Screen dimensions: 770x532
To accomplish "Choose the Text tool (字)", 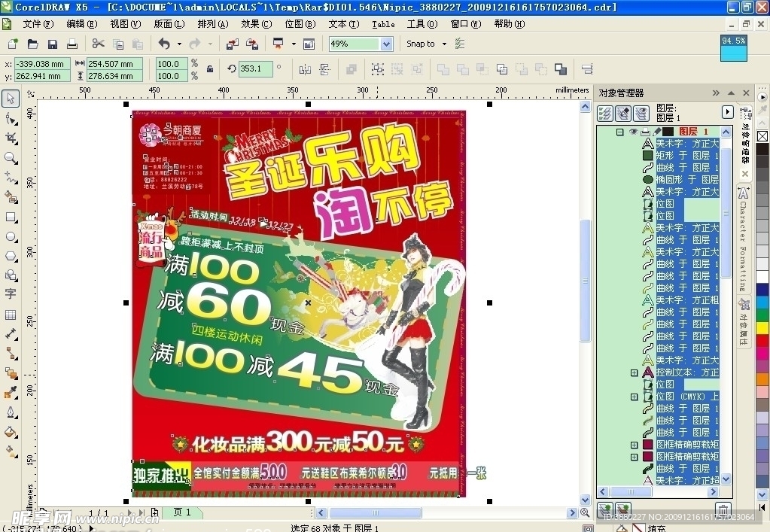I will 11,294.
